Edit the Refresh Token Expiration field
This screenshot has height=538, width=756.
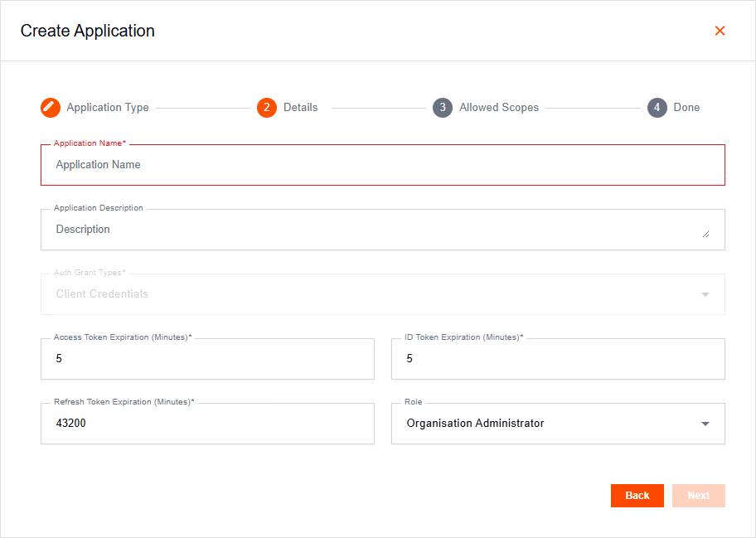pyautogui.click(x=207, y=424)
